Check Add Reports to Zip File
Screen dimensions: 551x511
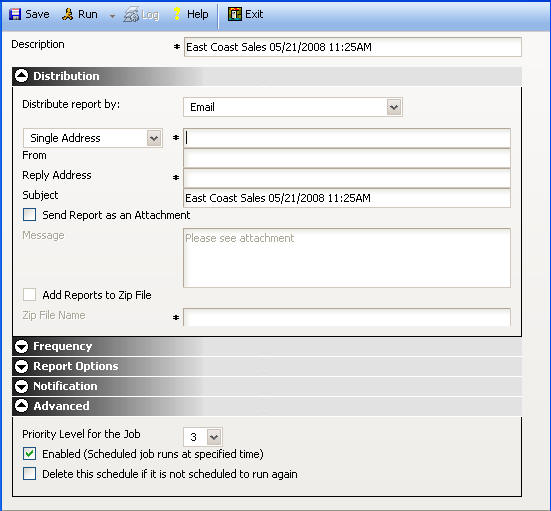click(30, 295)
